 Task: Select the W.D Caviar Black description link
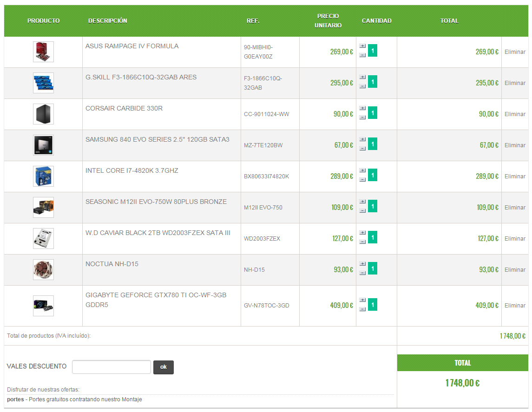tap(158, 233)
